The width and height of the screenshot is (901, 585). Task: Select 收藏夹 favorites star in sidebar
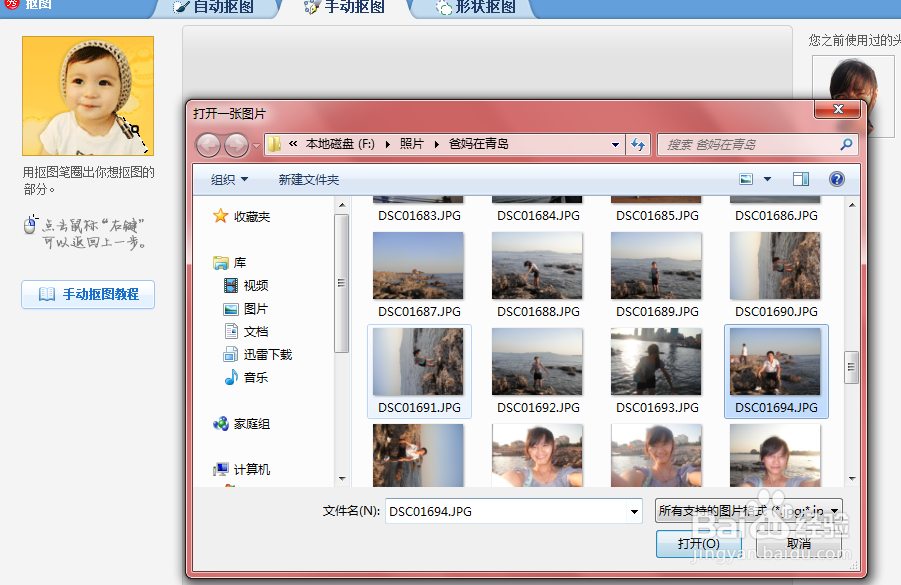[x=241, y=217]
